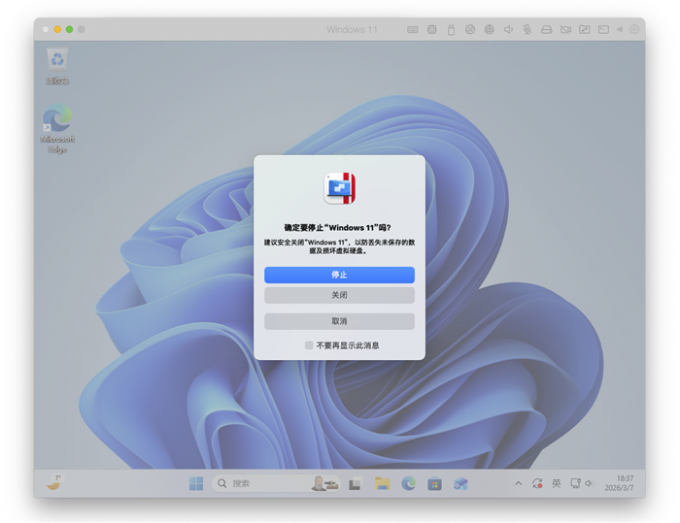Switch input method via 英 indicator
Image resolution: width=680 pixels, height=523 pixels.
tap(556, 483)
